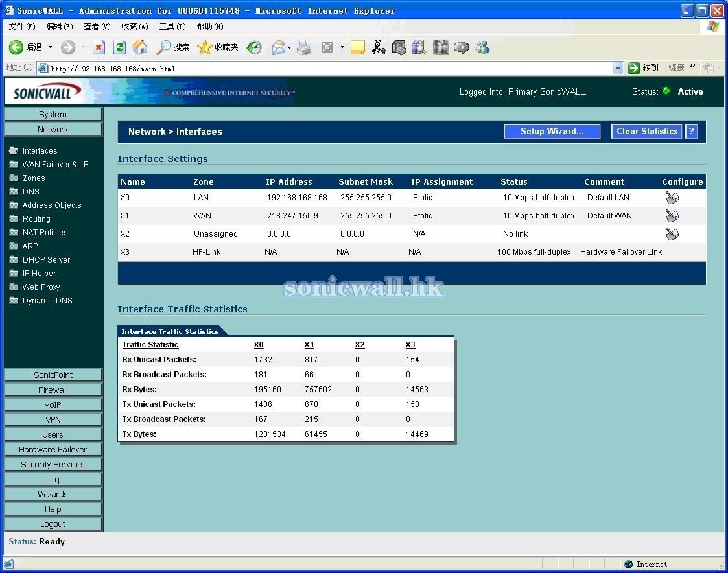
Task: Open the History clock icon
Action: point(254,47)
